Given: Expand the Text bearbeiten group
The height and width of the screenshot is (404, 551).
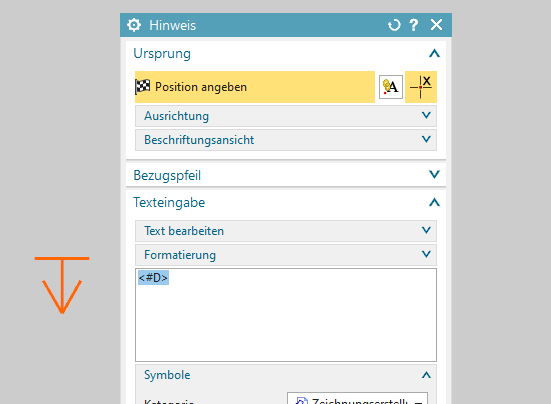Looking at the screenshot, I should pyautogui.click(x=286, y=231).
